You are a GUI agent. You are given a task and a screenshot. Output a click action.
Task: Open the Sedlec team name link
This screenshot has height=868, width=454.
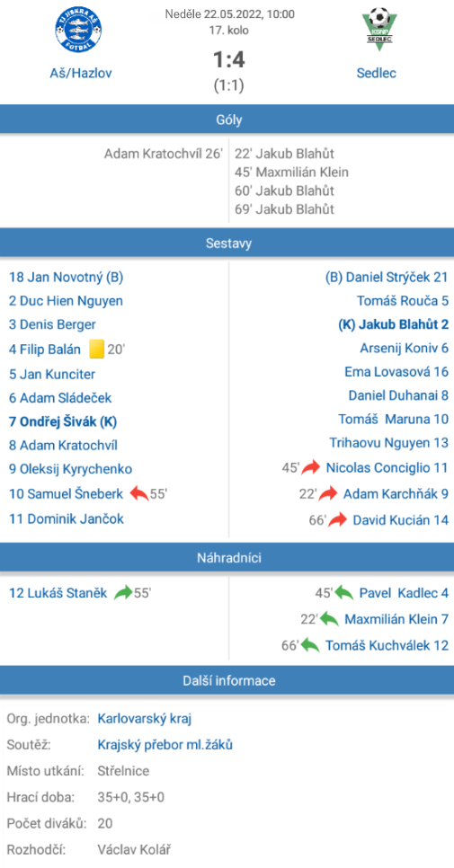click(x=377, y=73)
